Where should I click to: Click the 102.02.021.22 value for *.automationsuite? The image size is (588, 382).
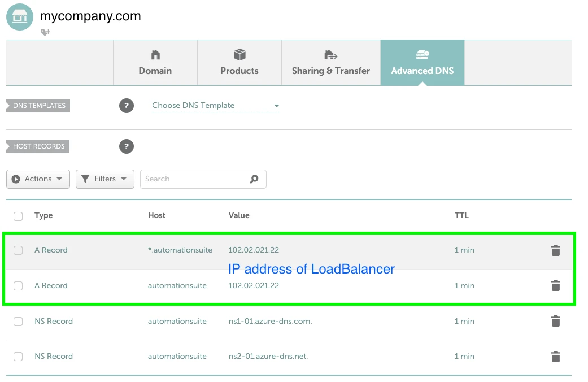(x=254, y=250)
